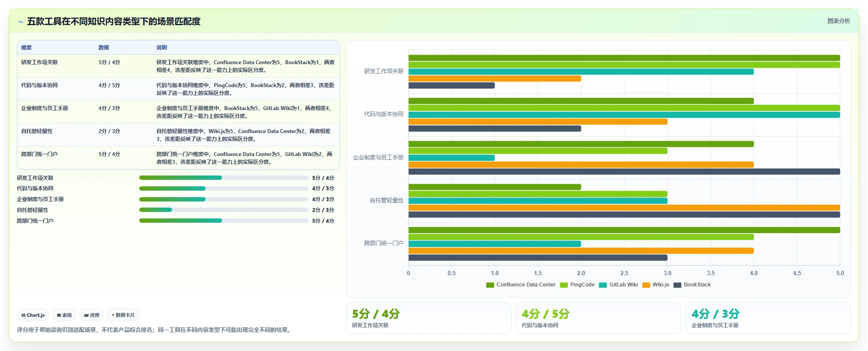Click 跨部门统一门户 in the table
Screen dimensions: 868x351
click(39, 154)
